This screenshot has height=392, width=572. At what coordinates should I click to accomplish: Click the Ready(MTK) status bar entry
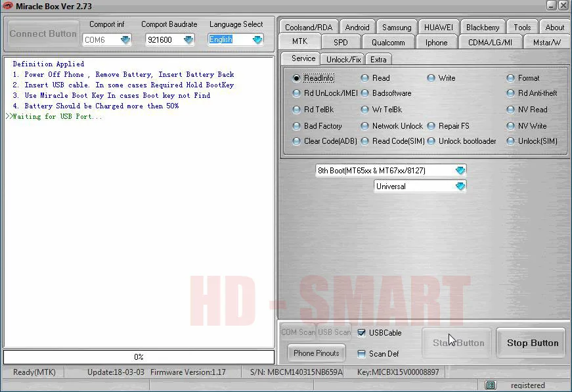point(34,372)
